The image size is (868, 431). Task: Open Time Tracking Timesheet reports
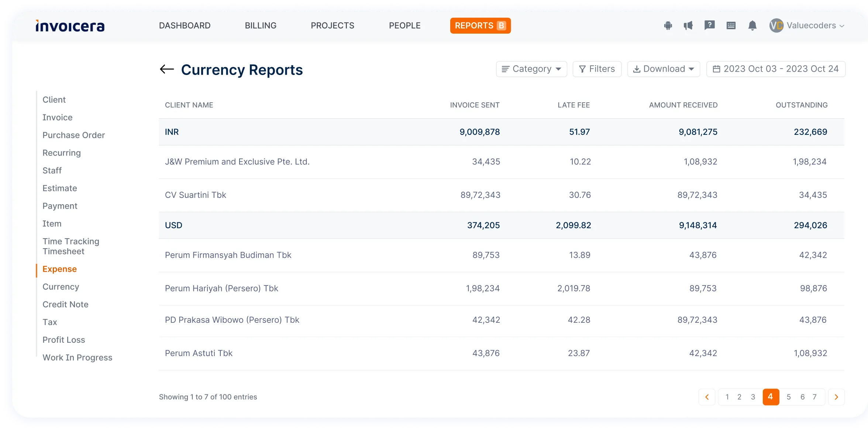pos(71,246)
